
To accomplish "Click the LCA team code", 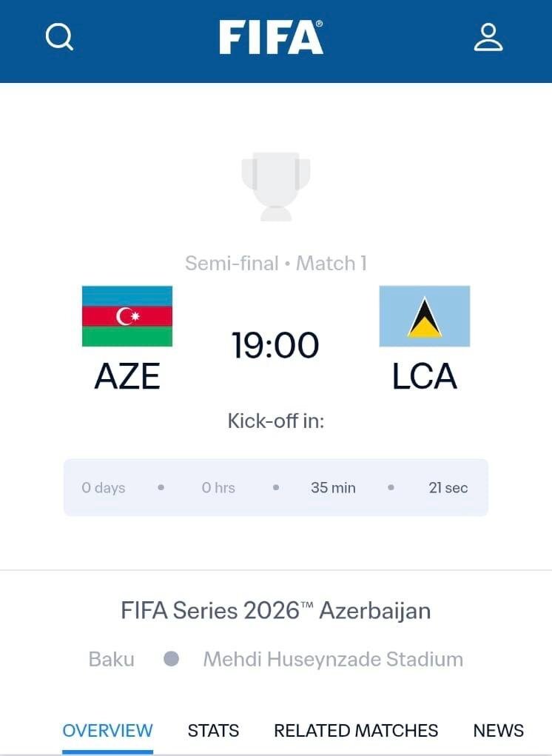I will pyautogui.click(x=424, y=377).
